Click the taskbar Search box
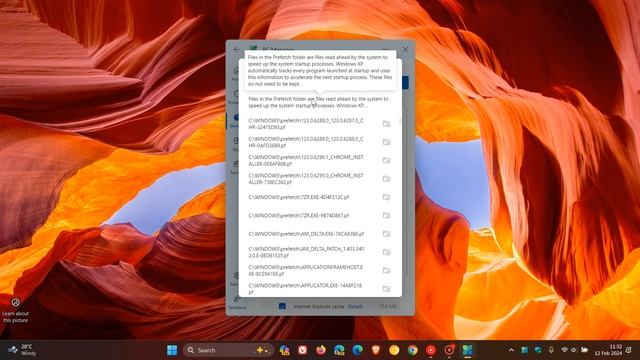Image resolution: width=640 pixels, height=360 pixels. [228, 350]
